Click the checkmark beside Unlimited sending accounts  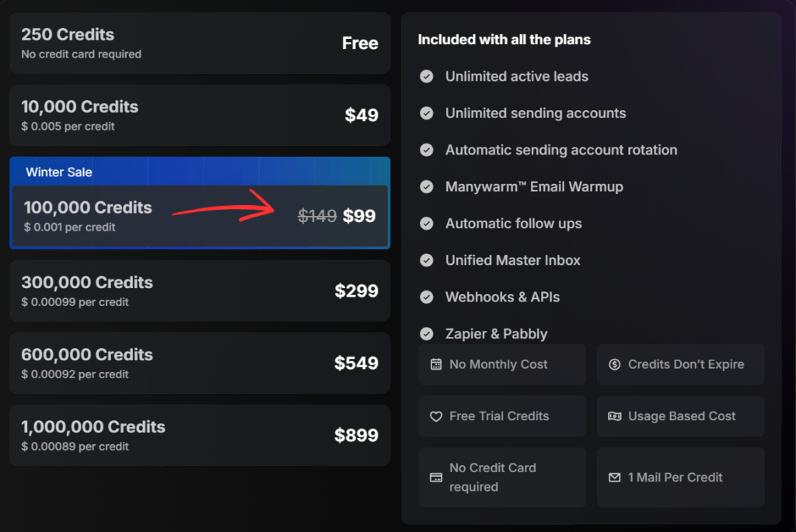[427, 113]
